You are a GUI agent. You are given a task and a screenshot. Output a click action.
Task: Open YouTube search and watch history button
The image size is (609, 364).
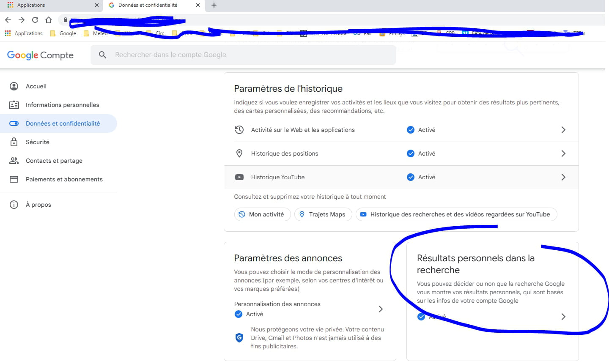[x=456, y=214]
